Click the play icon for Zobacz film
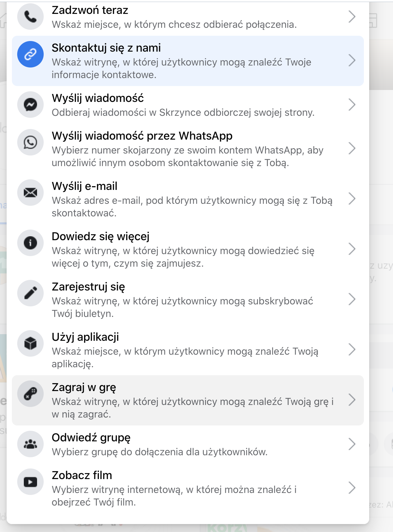 point(30,482)
